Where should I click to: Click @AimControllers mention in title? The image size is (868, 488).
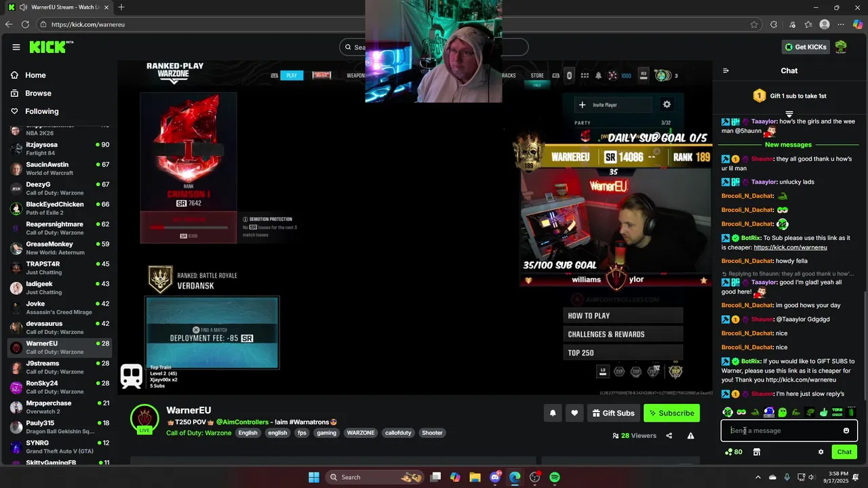click(242, 422)
